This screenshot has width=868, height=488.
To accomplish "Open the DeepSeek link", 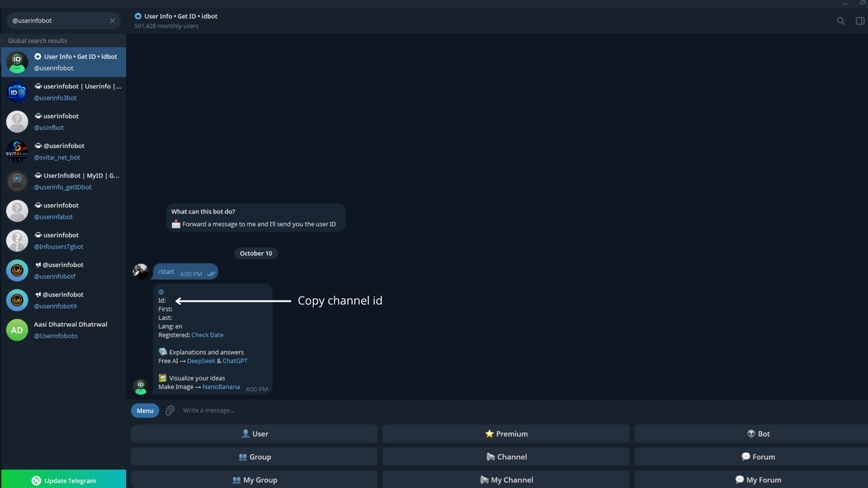I will click(x=201, y=361).
